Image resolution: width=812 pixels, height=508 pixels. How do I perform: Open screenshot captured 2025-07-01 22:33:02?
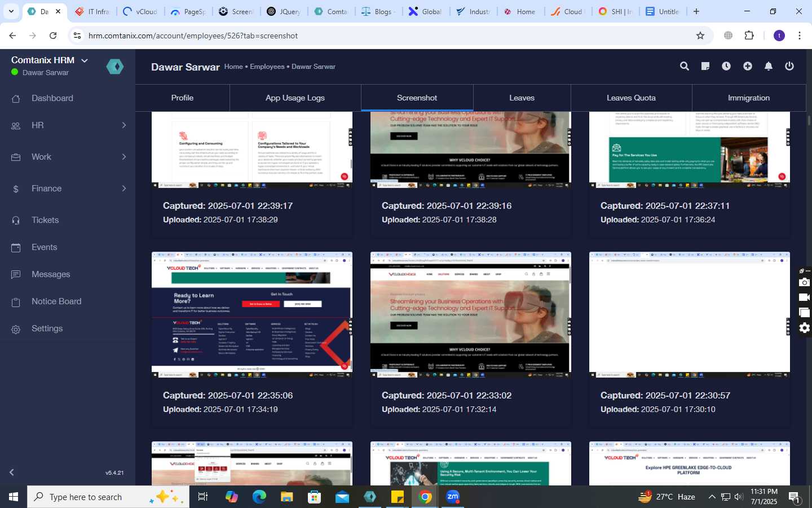(x=471, y=314)
